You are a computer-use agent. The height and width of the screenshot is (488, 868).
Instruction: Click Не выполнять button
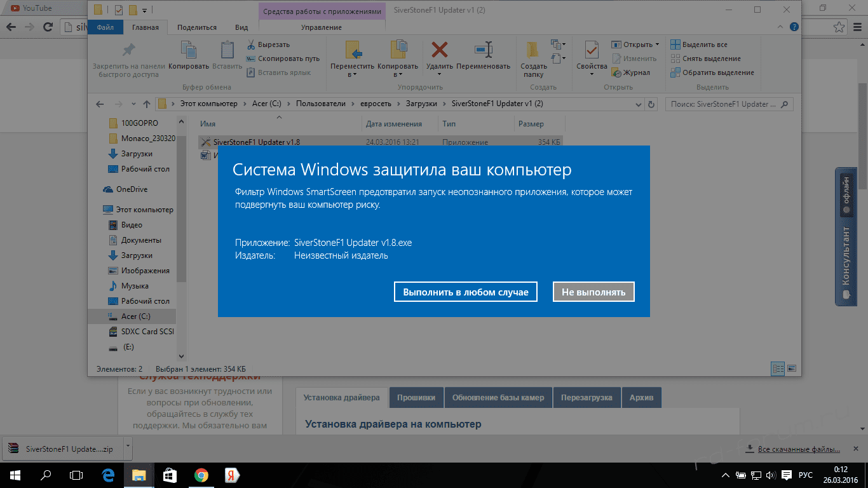[593, 292]
